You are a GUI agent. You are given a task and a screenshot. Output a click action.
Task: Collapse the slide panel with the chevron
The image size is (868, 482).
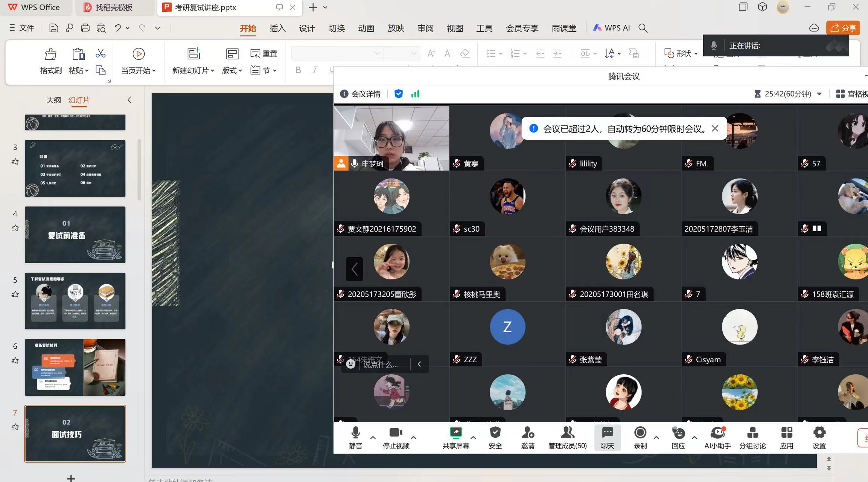click(129, 100)
